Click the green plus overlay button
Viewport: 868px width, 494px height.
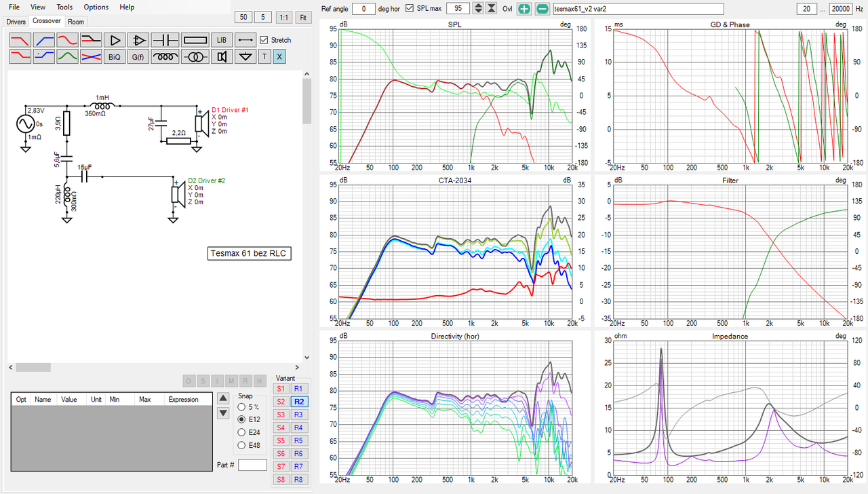pyautogui.click(x=524, y=9)
